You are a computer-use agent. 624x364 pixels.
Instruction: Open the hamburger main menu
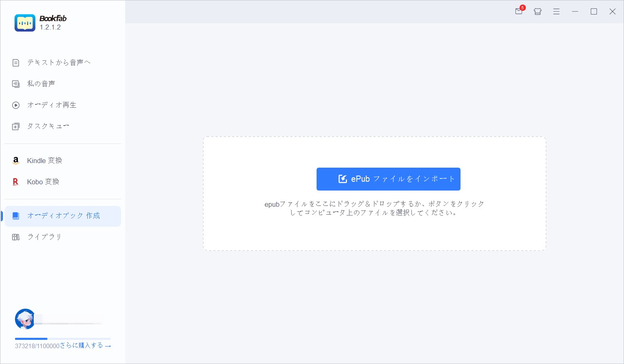pos(556,12)
